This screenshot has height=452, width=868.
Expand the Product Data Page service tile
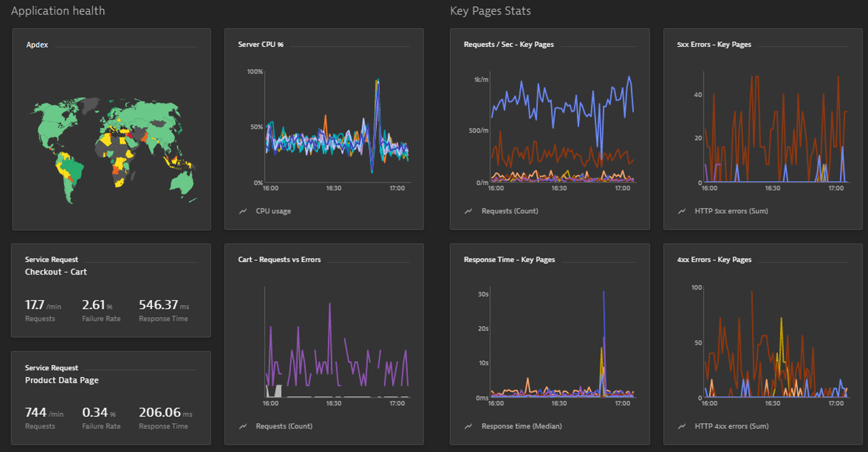[x=111, y=398]
